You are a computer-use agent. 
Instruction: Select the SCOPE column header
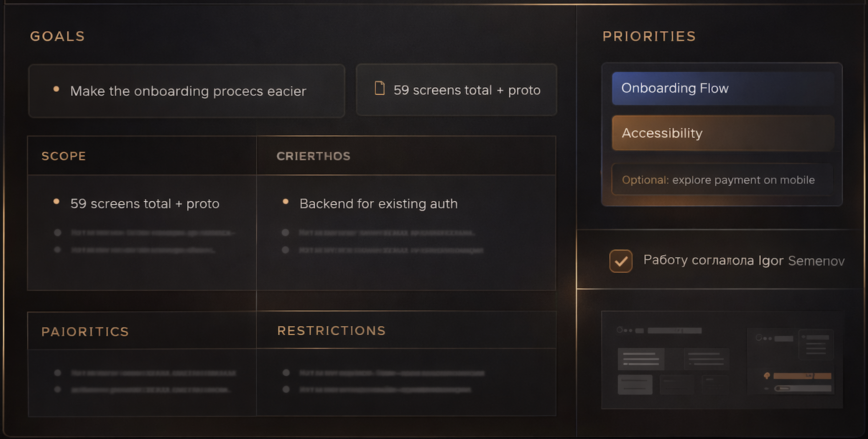[64, 156]
